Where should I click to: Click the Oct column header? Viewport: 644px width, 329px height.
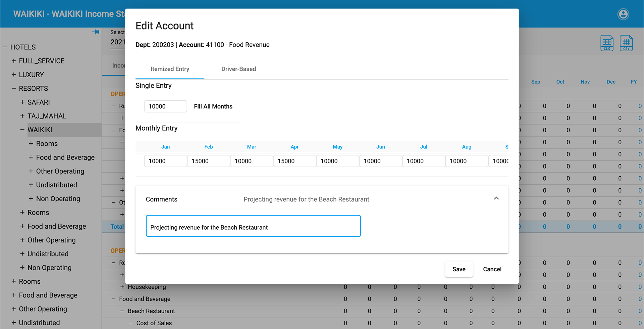(560, 82)
